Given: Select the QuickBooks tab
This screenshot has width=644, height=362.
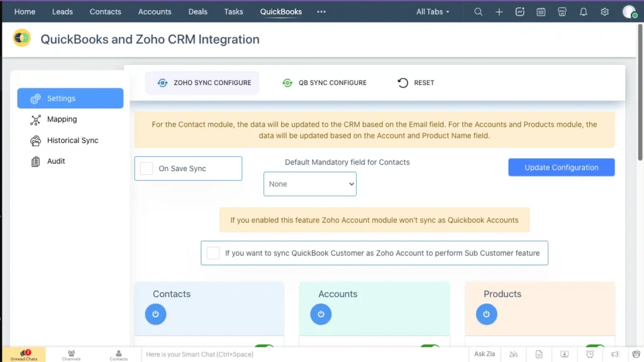Looking at the screenshot, I should (281, 12).
